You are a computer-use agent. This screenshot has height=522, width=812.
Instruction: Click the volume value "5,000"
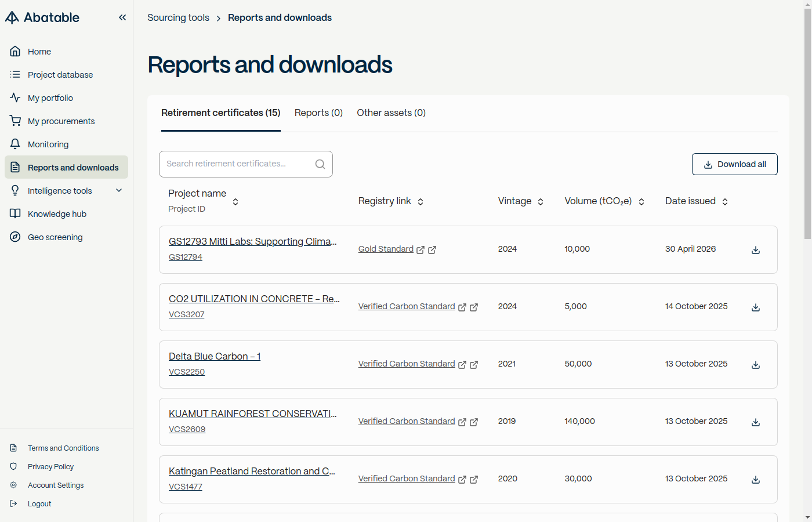tap(576, 306)
